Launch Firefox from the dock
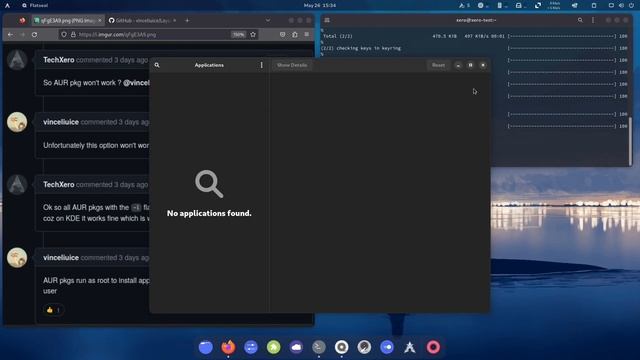Image resolution: width=640 pixels, height=360 pixels. [x=228, y=347]
